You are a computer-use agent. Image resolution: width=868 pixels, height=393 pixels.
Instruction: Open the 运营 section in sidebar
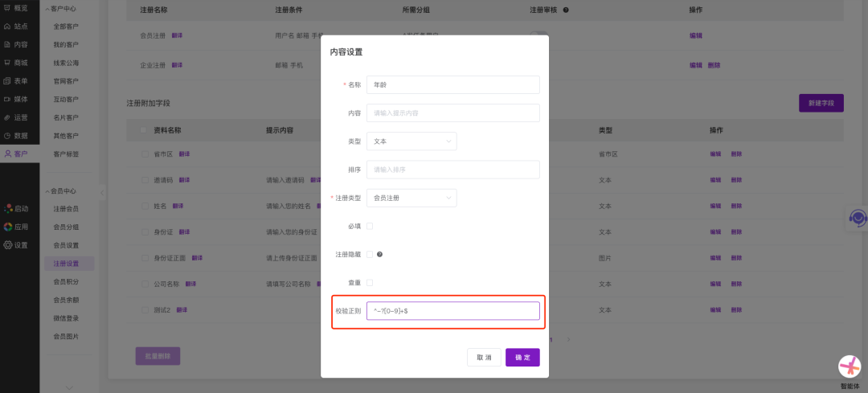tap(15, 117)
